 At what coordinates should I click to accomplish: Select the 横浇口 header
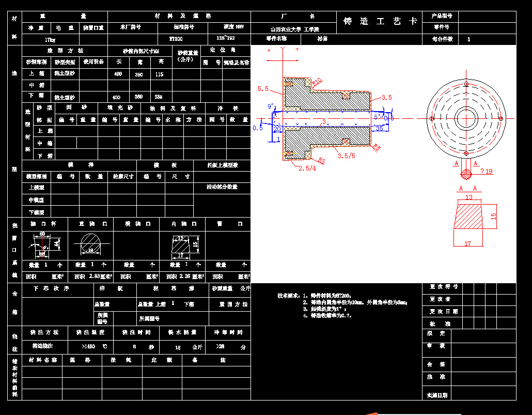click(x=137, y=224)
